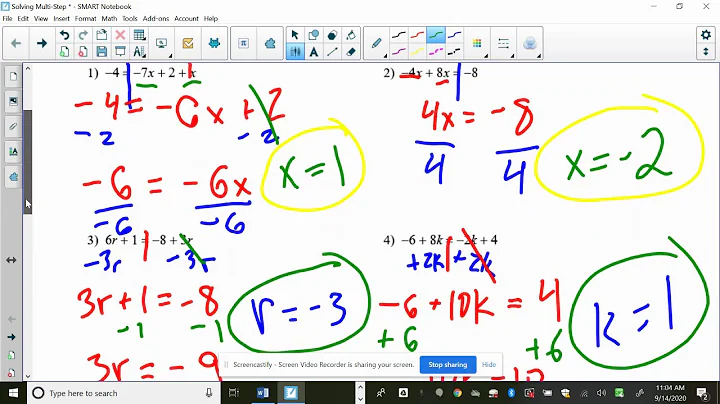Open the File menu
This screenshot has height=404, width=720.
click(7, 18)
